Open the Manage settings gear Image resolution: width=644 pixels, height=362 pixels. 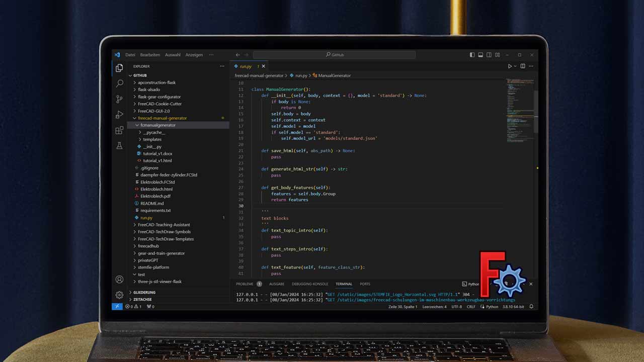pyautogui.click(x=119, y=295)
